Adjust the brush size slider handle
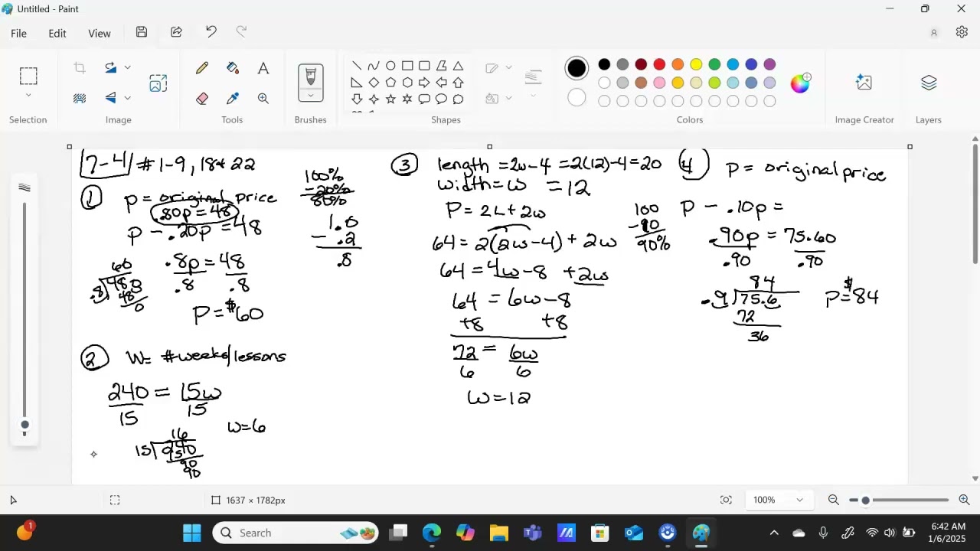Viewport: 980px width, 551px height. tap(24, 425)
